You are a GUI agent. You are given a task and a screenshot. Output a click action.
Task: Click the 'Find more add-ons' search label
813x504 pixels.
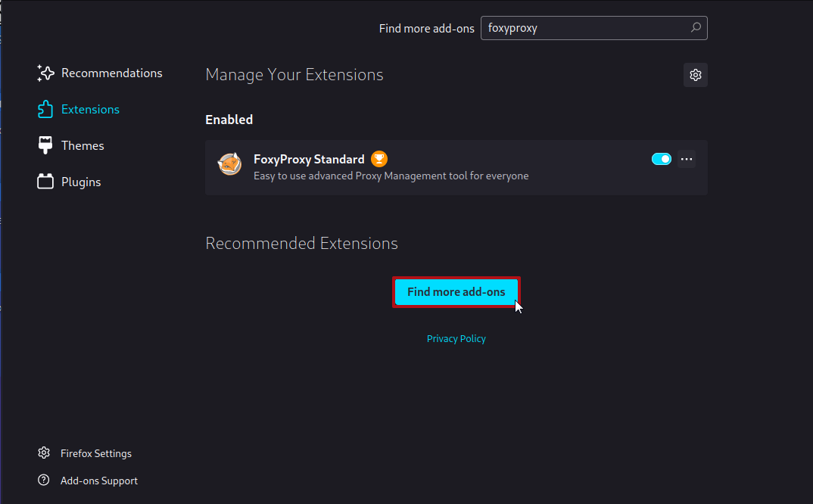(x=427, y=29)
